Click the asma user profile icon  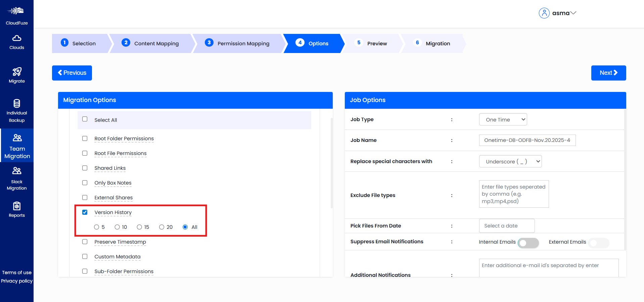click(x=544, y=13)
